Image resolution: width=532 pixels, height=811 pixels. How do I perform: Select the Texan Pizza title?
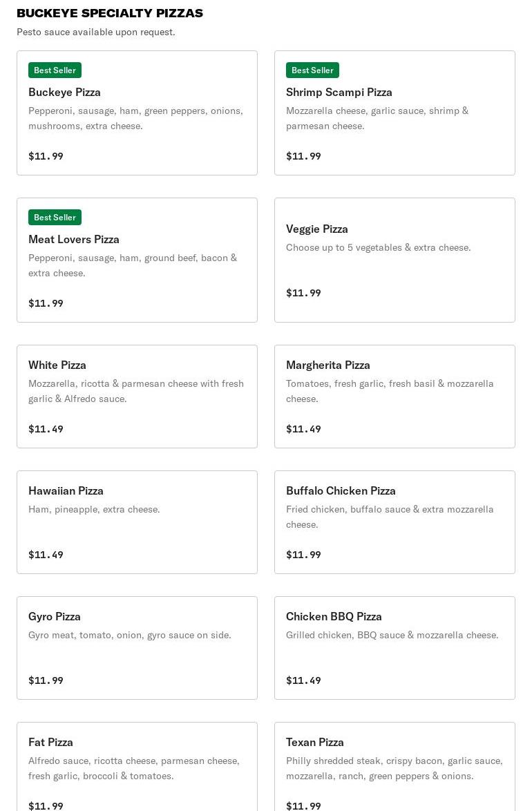coord(315,742)
